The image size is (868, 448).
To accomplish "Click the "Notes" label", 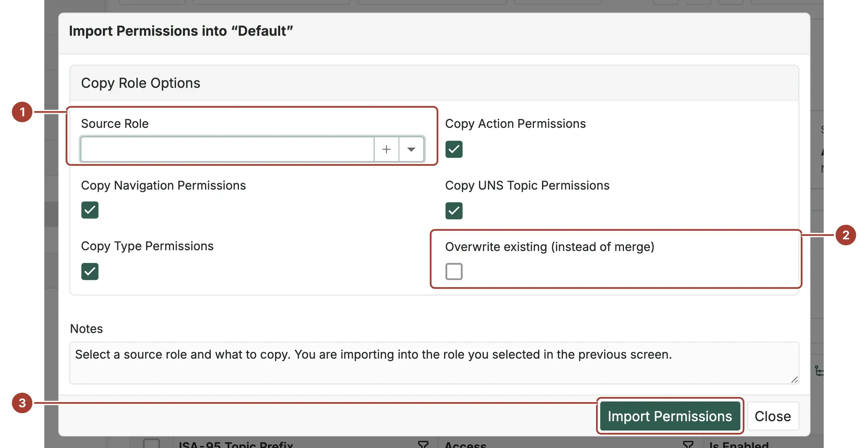I will point(86,329).
